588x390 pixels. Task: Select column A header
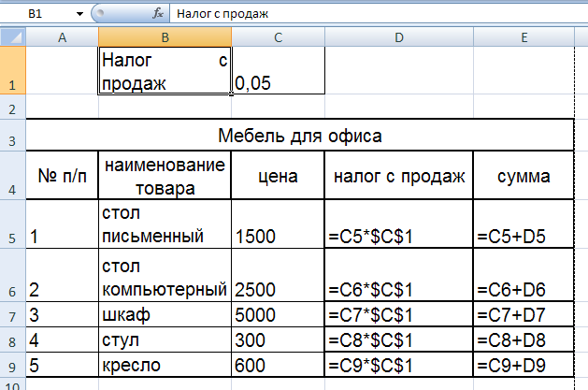coord(63,37)
